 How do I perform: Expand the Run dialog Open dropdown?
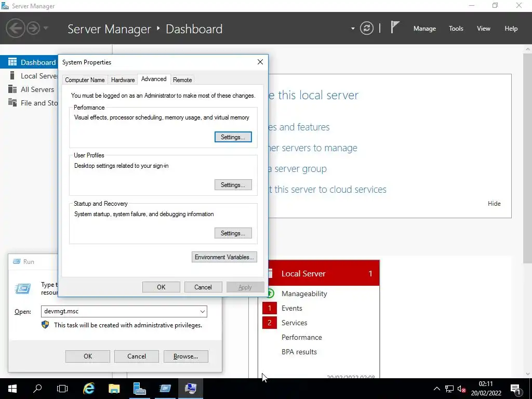203,312
